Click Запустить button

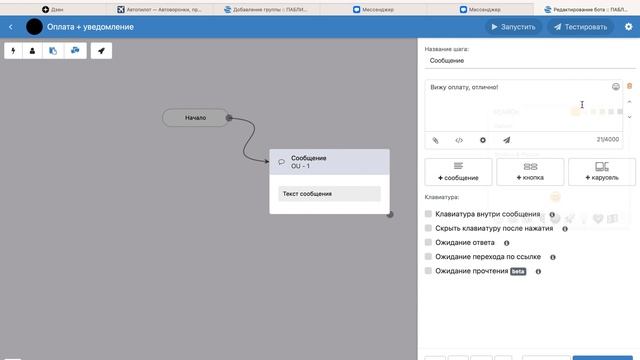coord(513,27)
